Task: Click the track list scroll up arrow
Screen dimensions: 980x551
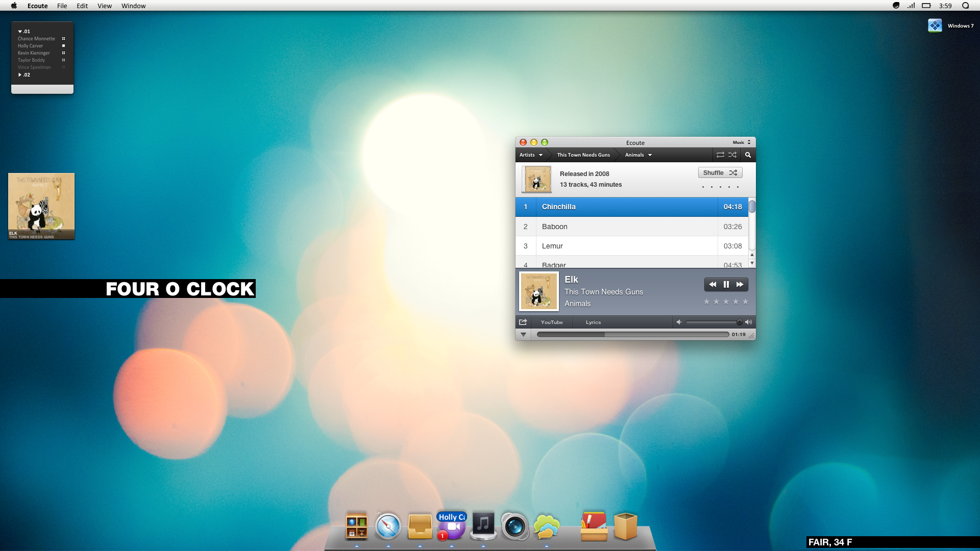Action: (752, 255)
